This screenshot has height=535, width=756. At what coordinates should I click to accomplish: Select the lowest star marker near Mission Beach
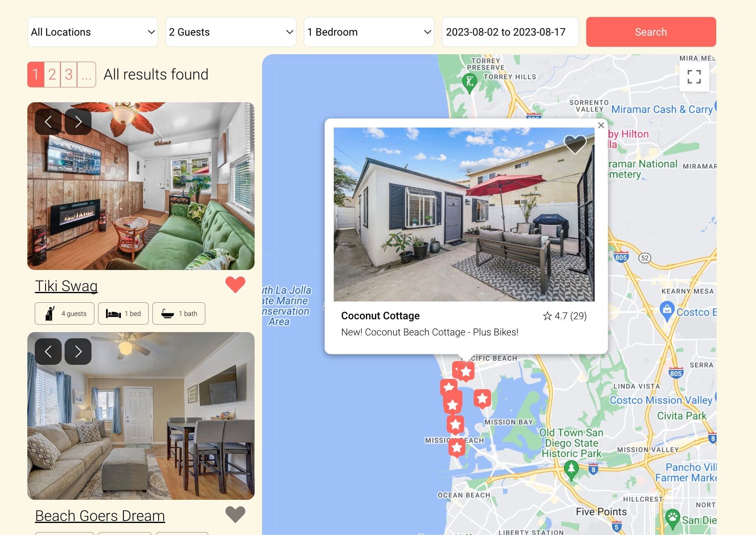pyautogui.click(x=457, y=447)
